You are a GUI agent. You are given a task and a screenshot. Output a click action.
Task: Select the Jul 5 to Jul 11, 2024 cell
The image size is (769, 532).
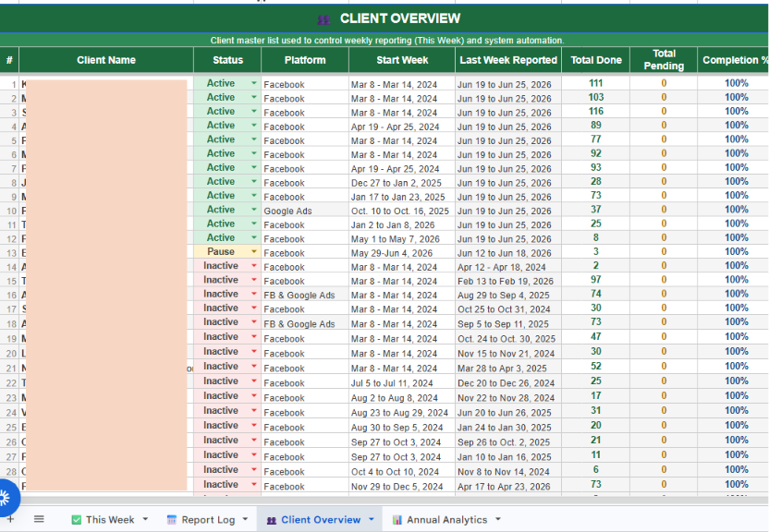click(402, 382)
